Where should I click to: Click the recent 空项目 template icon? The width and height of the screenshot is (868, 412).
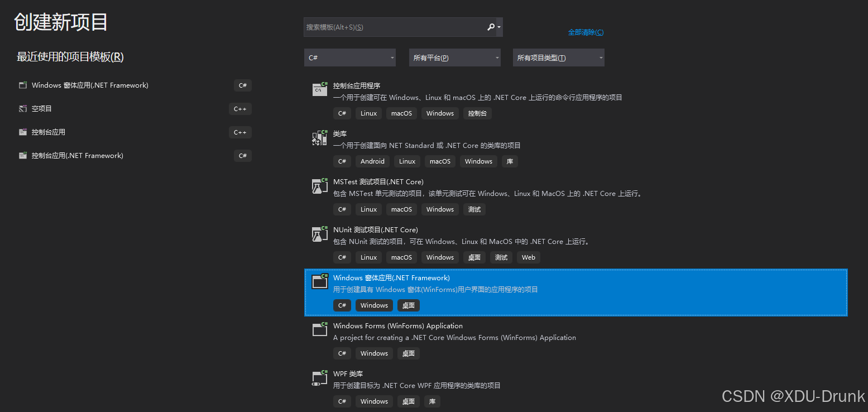23,109
